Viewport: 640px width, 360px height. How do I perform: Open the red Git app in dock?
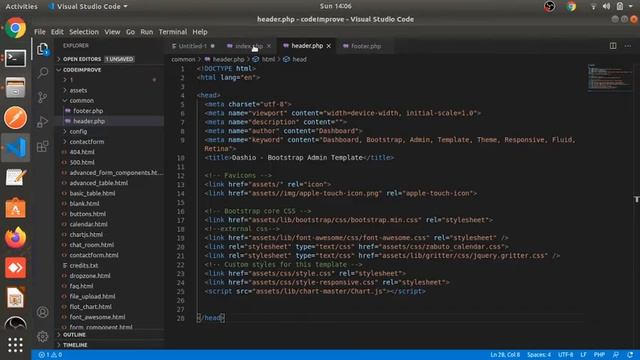pos(16,268)
